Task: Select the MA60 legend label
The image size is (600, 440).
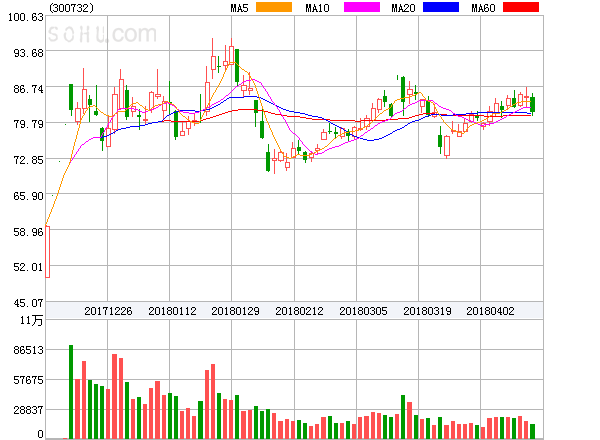Action: coord(483,8)
